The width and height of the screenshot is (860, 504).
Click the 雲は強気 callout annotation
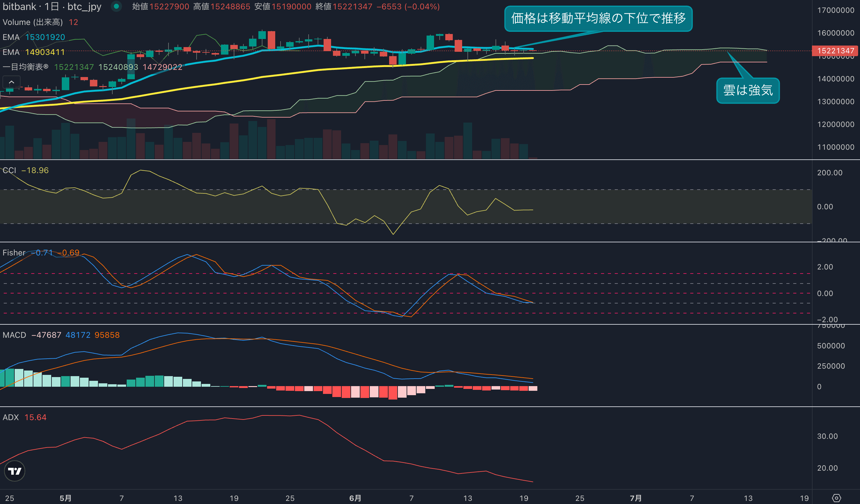pyautogui.click(x=747, y=90)
